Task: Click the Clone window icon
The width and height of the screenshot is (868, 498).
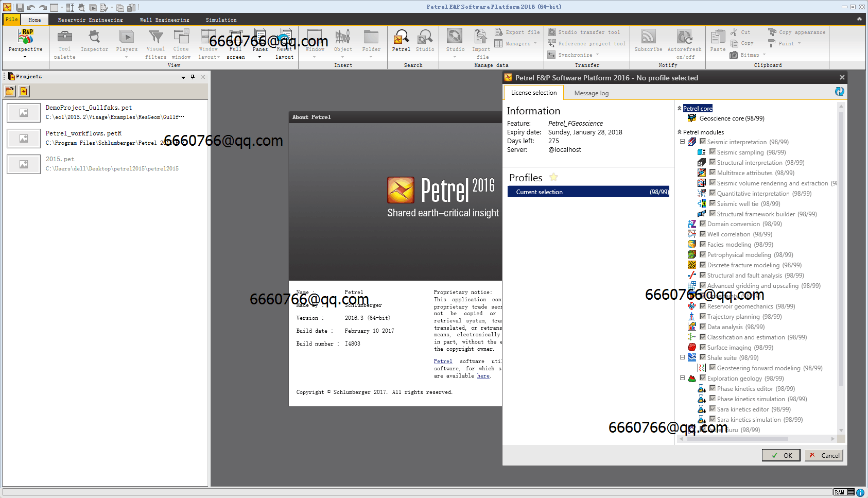Action: pyautogui.click(x=181, y=36)
